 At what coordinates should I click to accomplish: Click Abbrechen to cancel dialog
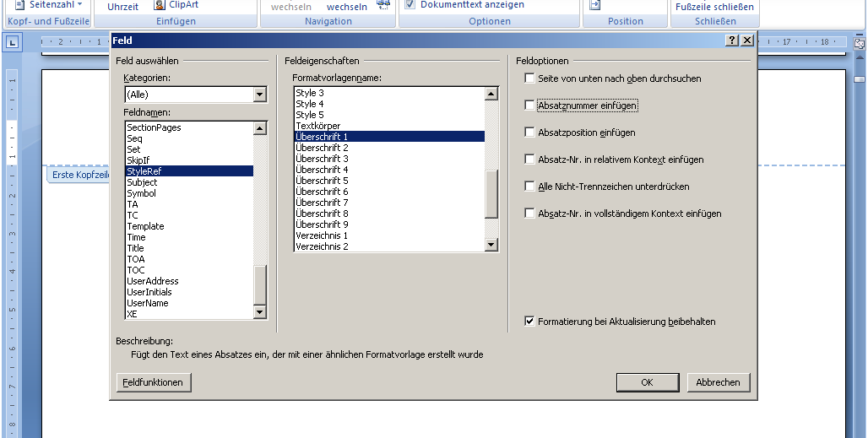tap(718, 382)
